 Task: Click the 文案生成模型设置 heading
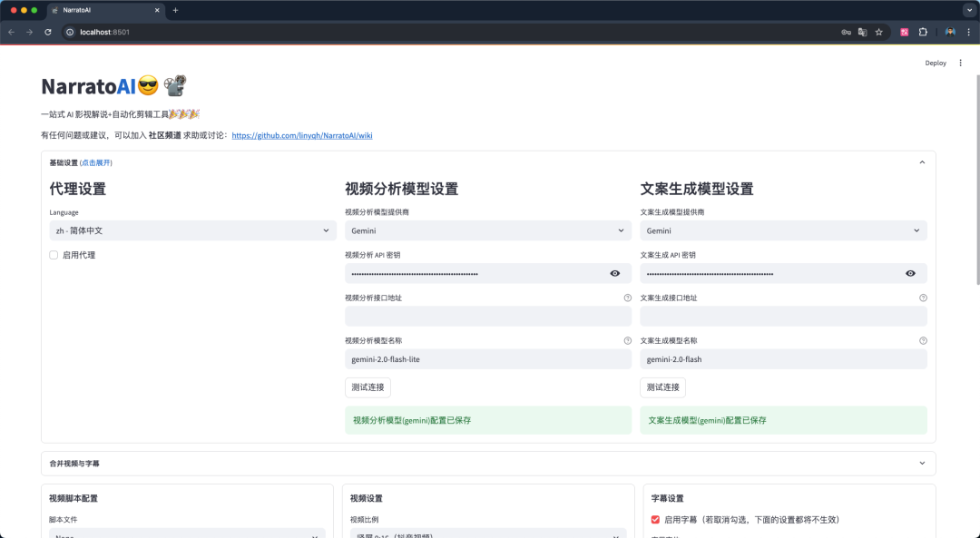[x=697, y=189]
